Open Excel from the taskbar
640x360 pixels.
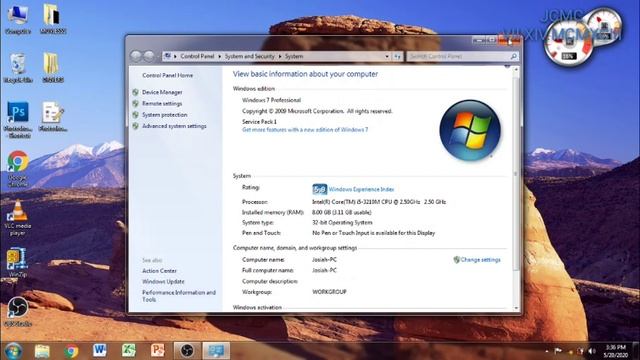coord(129,351)
